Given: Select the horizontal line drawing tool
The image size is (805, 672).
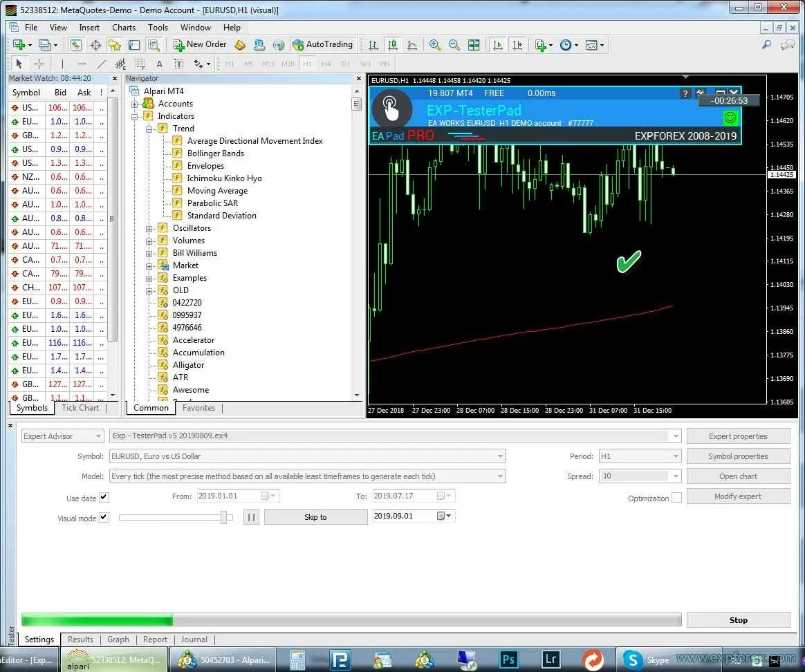Looking at the screenshot, I should (x=82, y=64).
